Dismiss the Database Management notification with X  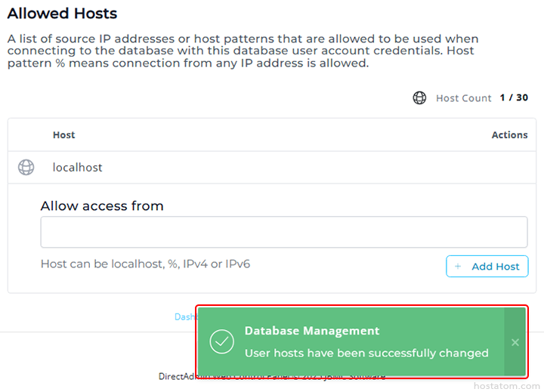[515, 342]
